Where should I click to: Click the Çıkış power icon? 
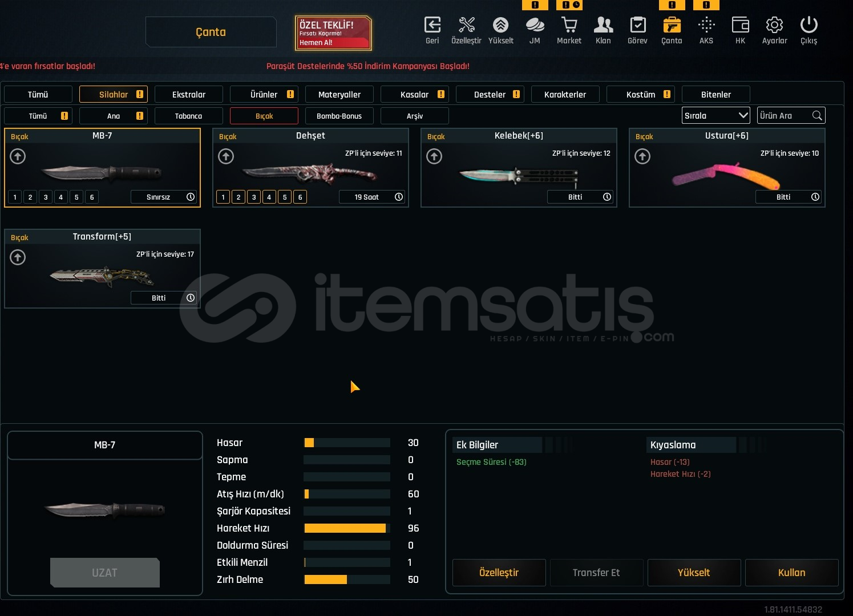pyautogui.click(x=808, y=26)
